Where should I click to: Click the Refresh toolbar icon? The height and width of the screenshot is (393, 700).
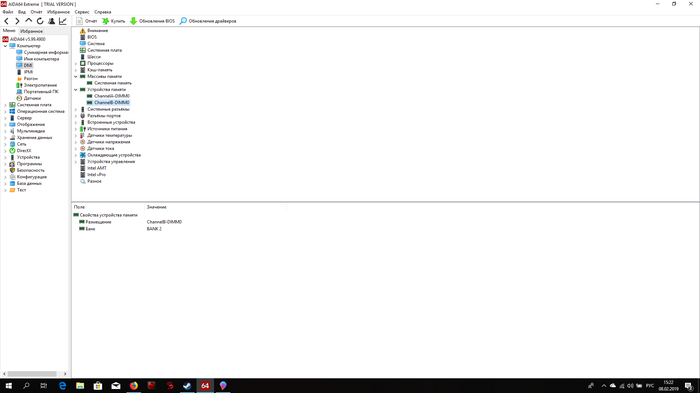pyautogui.click(x=40, y=21)
